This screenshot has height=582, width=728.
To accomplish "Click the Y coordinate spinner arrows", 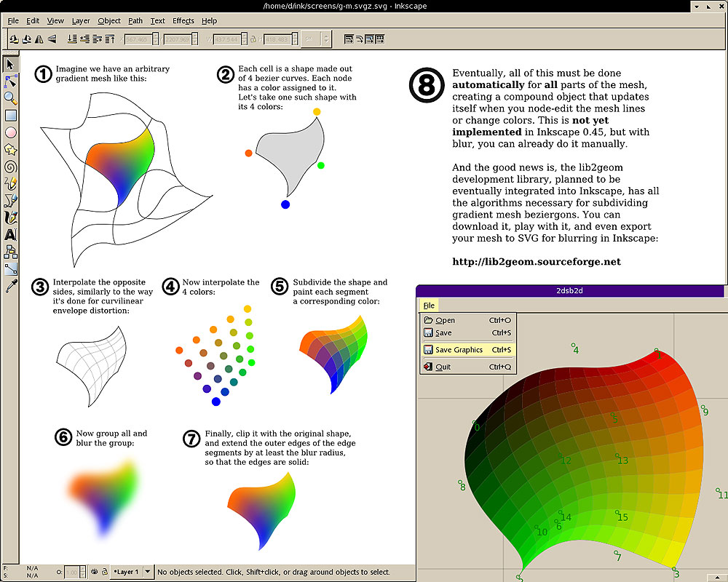I will 195,39.
